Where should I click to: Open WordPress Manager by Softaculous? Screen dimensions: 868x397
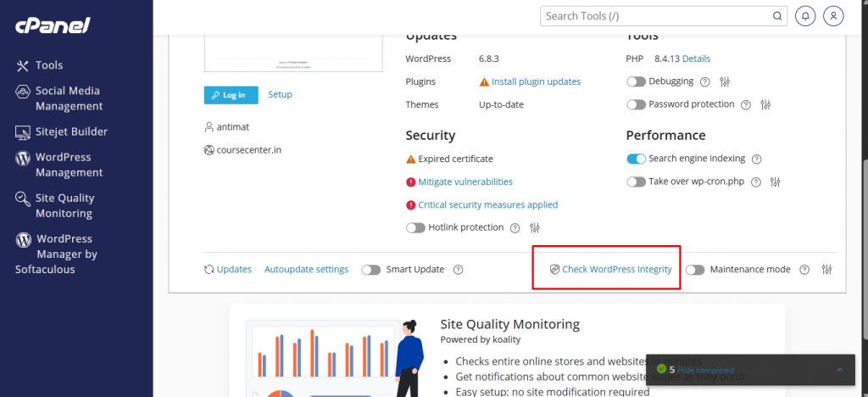click(x=56, y=254)
